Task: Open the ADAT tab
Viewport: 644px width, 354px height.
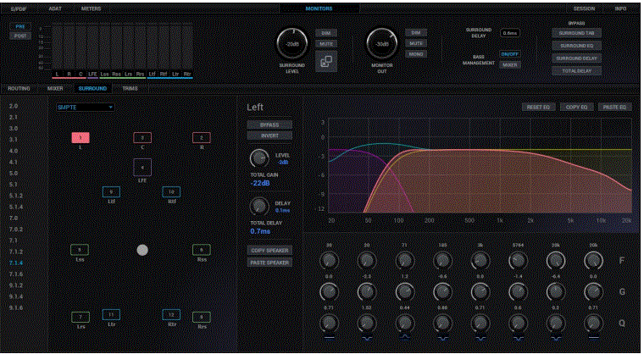Action: [x=55, y=8]
